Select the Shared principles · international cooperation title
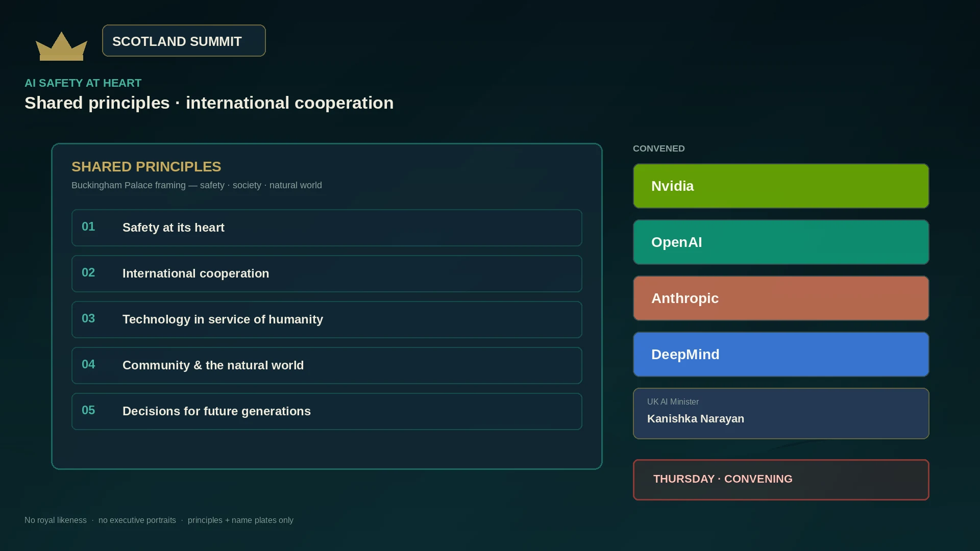Image resolution: width=980 pixels, height=551 pixels. [209, 103]
